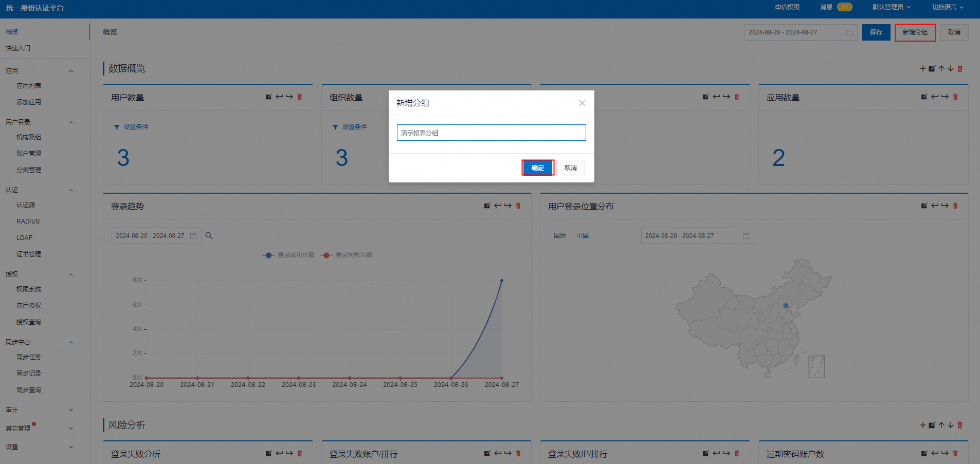Image resolution: width=980 pixels, height=464 pixels.
Task: Click the add icon in 数据概览 header
Action: point(922,68)
